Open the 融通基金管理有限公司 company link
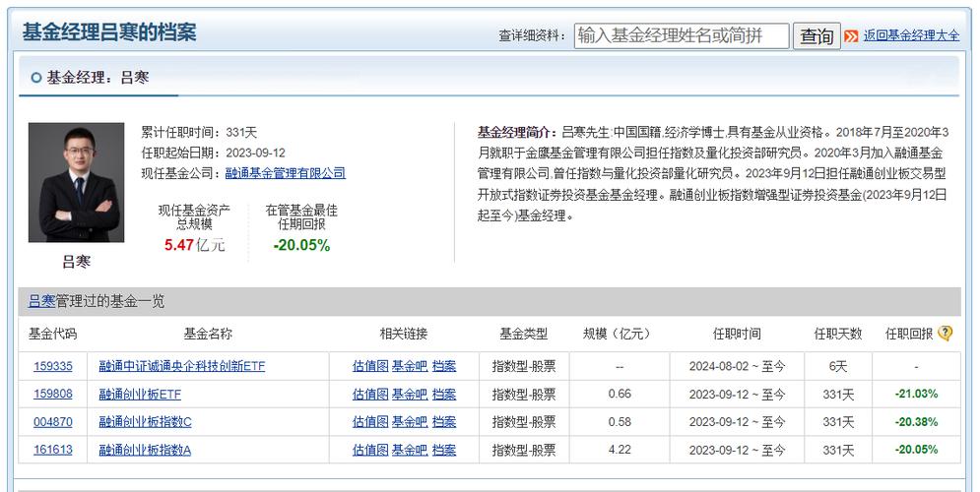Image resolution: width=980 pixels, height=492 pixels. point(285,173)
